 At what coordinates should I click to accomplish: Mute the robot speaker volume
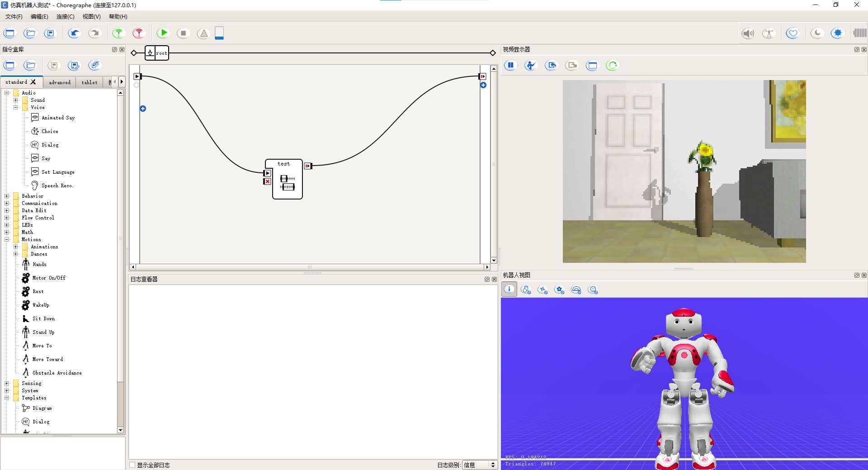click(x=748, y=33)
